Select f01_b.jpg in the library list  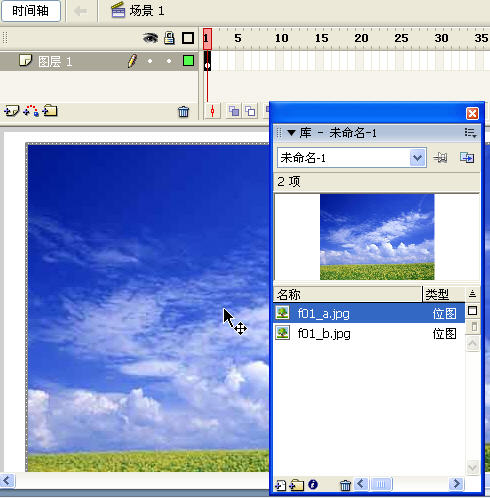click(x=369, y=333)
